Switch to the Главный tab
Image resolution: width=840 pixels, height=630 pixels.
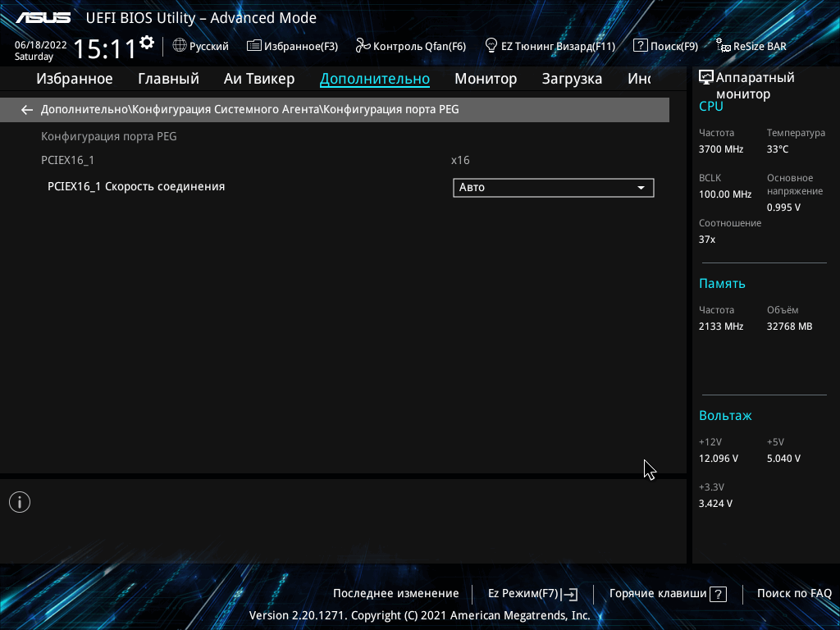[x=168, y=79]
